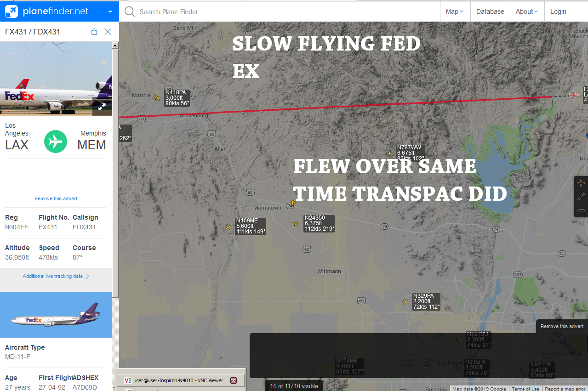Click the N329PA flight label
This screenshot has width=588, height=391.
[x=426, y=301]
